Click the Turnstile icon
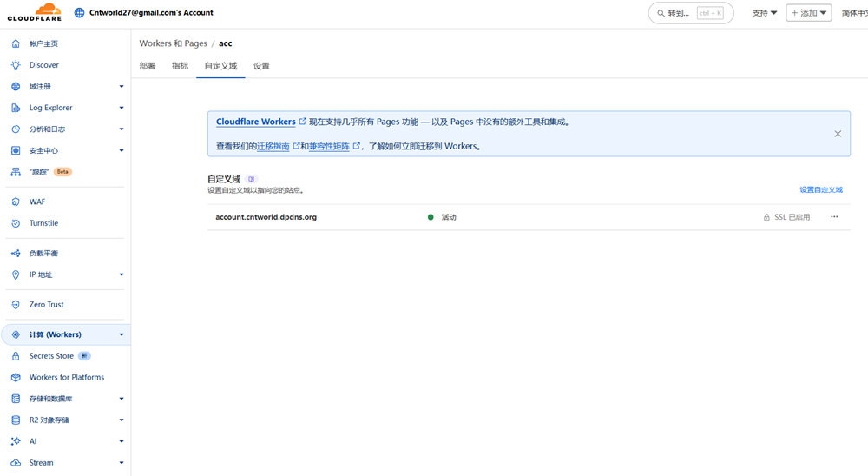868x476 pixels. coord(16,223)
